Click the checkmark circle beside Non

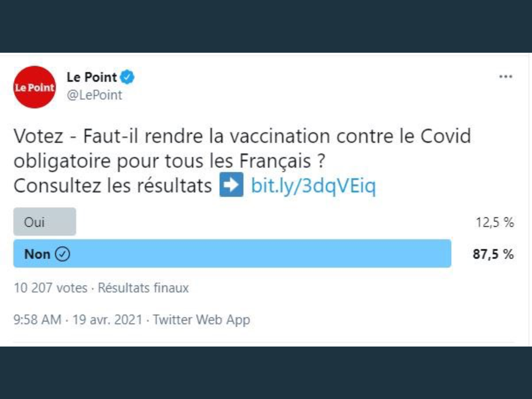(62, 254)
